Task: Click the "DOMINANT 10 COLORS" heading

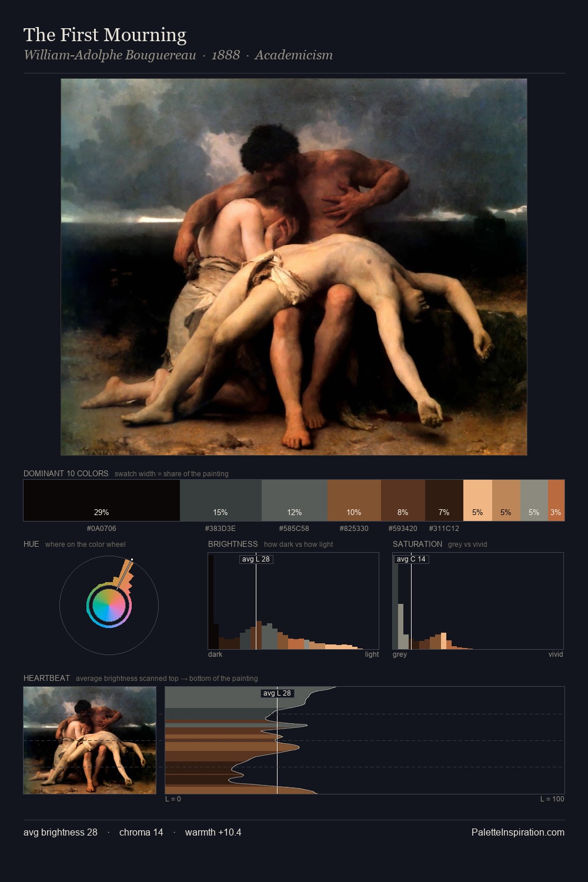Action: point(66,473)
